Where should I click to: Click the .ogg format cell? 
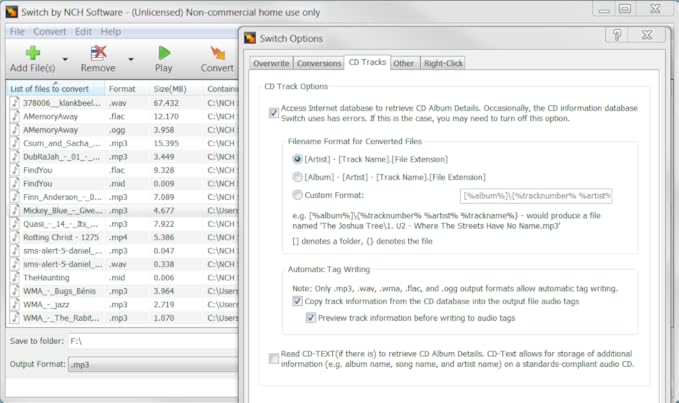tap(117, 130)
